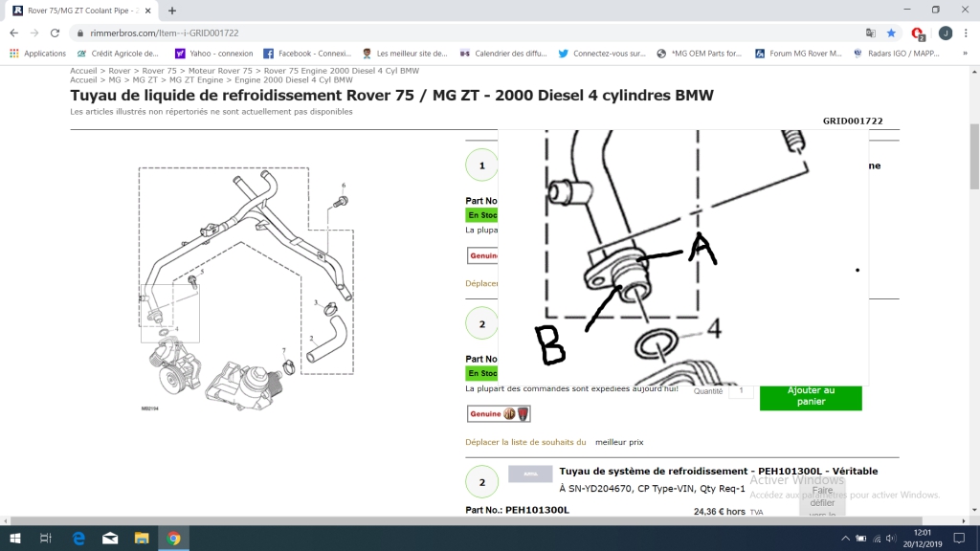Expand the hidden system tray icons
The height and width of the screenshot is (551, 980).
click(x=845, y=539)
